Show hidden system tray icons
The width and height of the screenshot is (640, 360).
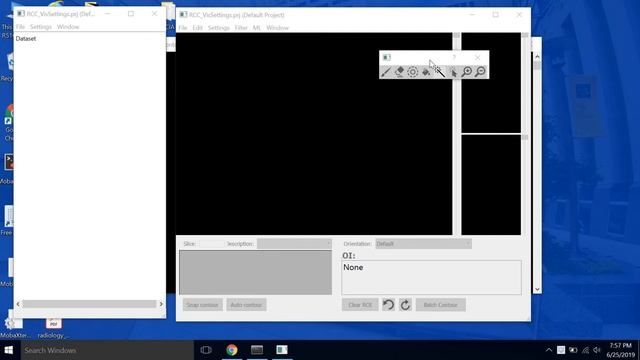click(x=549, y=350)
